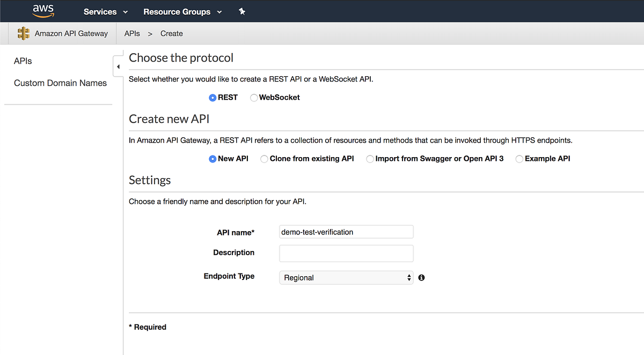Open the Resource Groups menu
The image size is (644, 355).
(x=177, y=11)
